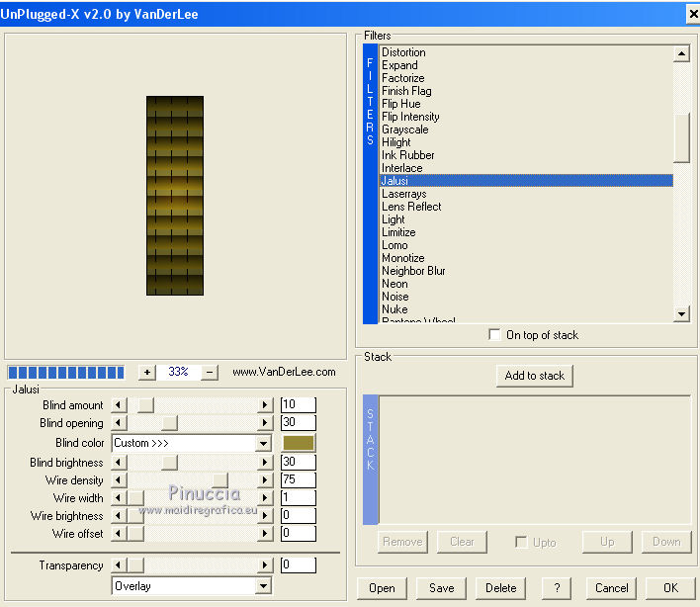Click the stack Down button
Image resolution: width=700 pixels, height=607 pixels.
[666, 542]
